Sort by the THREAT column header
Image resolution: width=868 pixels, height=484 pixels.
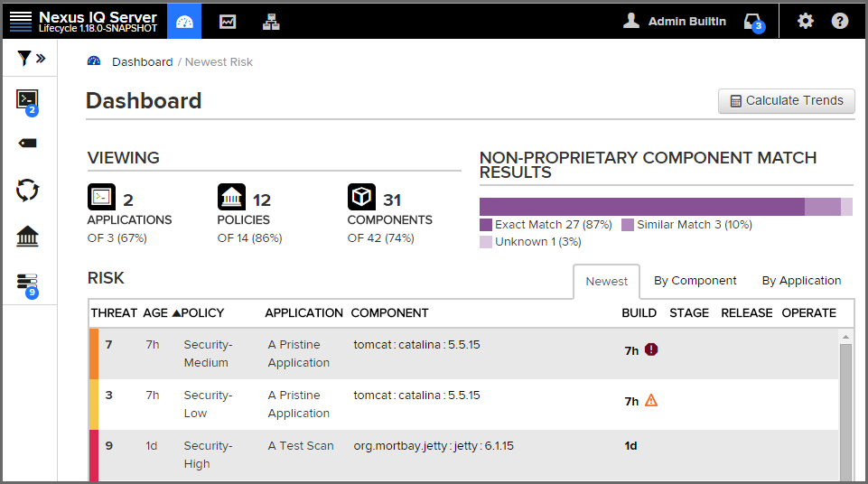coord(114,313)
